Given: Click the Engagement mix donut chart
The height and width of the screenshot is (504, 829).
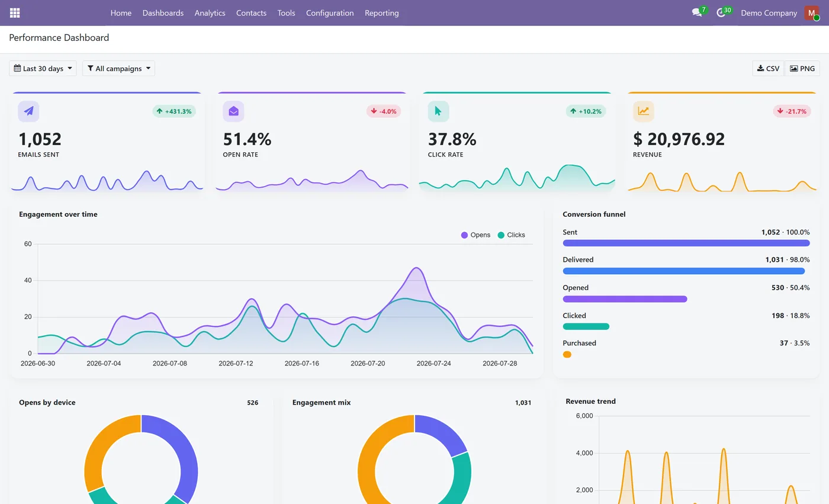Looking at the screenshot, I should coord(415,460).
